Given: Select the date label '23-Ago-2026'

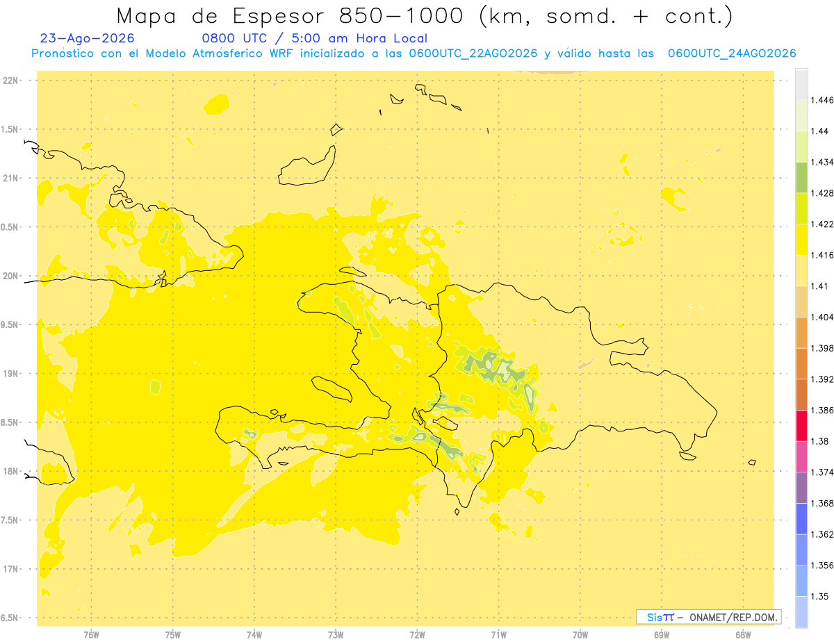Looking at the screenshot, I should pos(88,38).
